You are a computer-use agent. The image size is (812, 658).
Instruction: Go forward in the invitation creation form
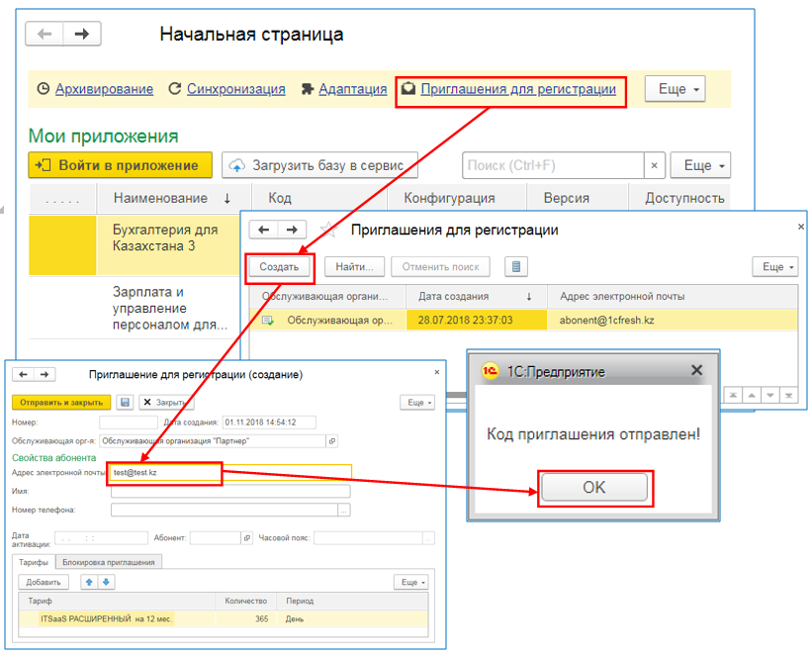45,374
